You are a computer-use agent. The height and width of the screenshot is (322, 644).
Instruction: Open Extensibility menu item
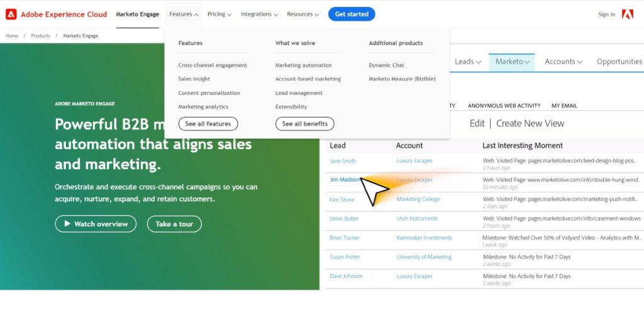291,107
